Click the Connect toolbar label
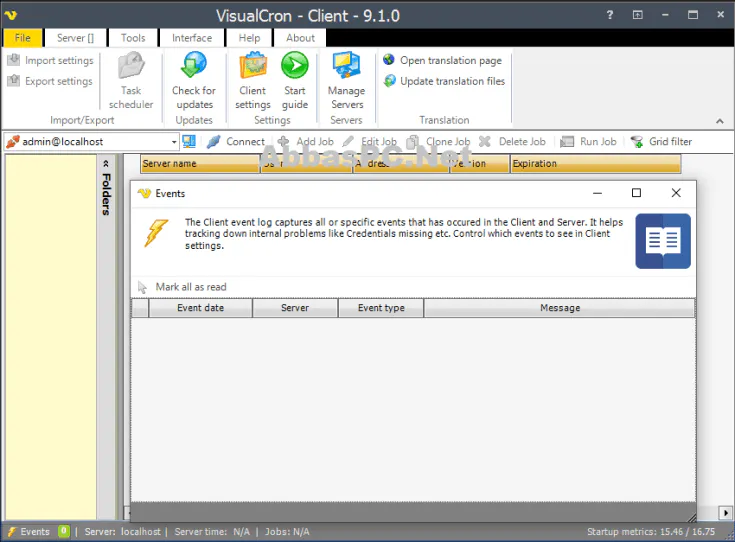735x542 pixels. (245, 142)
